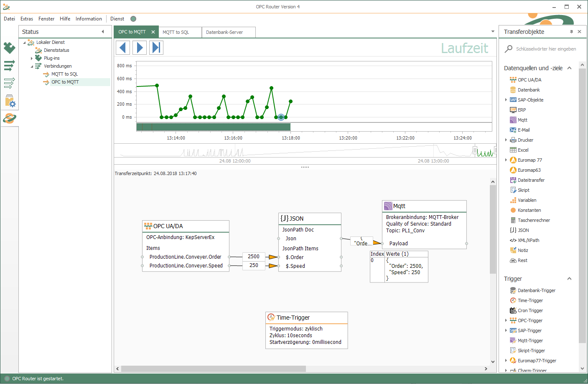Image resolution: width=588 pixels, height=384 pixels.
Task: Pin the Transferobjekte panel
Action: (571, 32)
